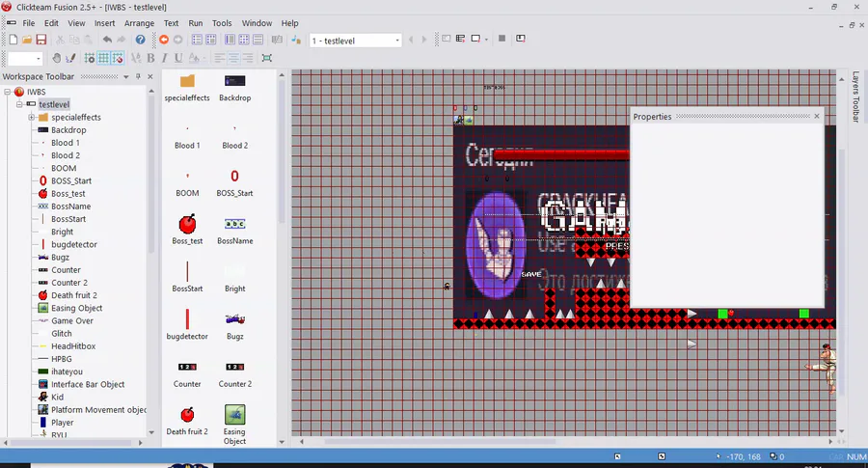Open Help via the blue question mark
The image size is (868, 468).
(140, 40)
